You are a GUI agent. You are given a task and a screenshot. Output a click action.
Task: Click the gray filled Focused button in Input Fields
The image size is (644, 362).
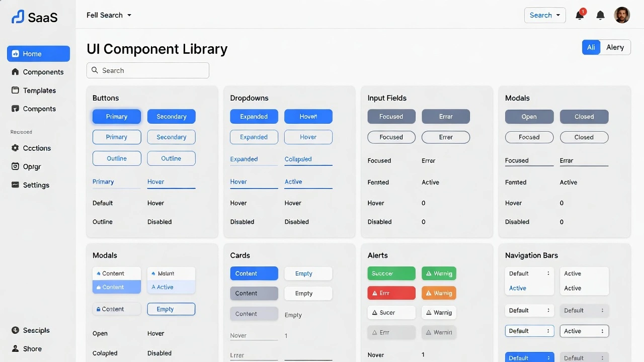point(391,117)
